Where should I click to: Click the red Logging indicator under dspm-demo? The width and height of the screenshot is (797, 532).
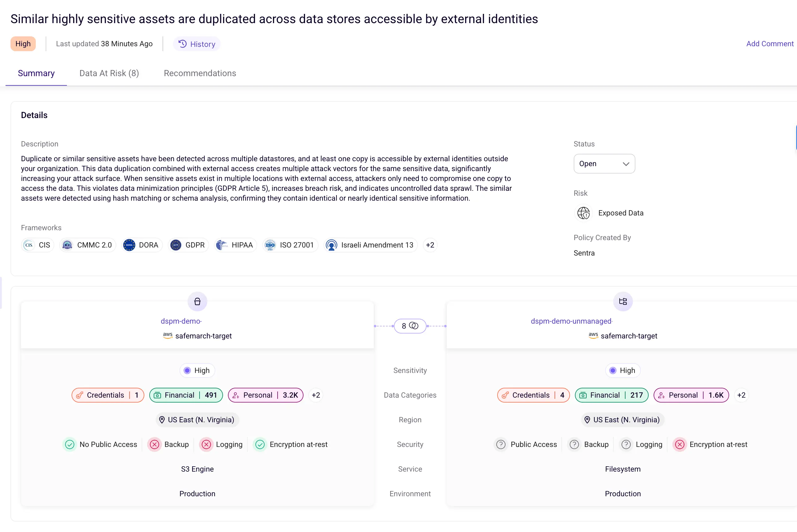[206, 444]
